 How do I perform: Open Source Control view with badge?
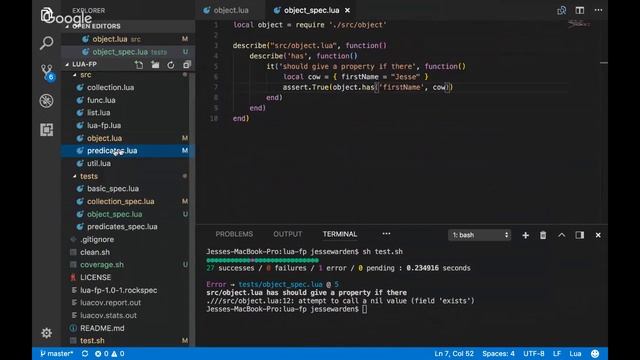(x=47, y=72)
